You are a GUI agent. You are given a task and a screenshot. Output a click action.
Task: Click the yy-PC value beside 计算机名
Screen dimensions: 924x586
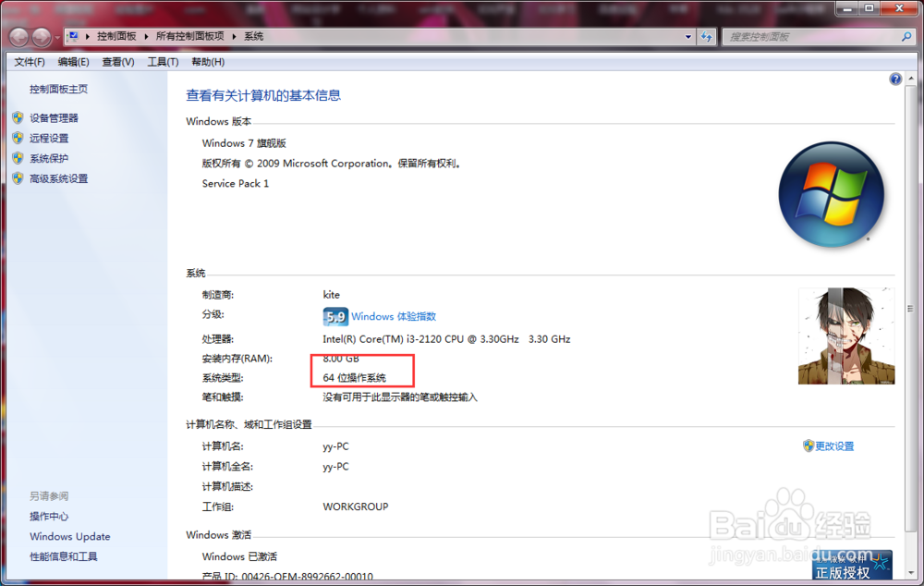tap(335, 446)
